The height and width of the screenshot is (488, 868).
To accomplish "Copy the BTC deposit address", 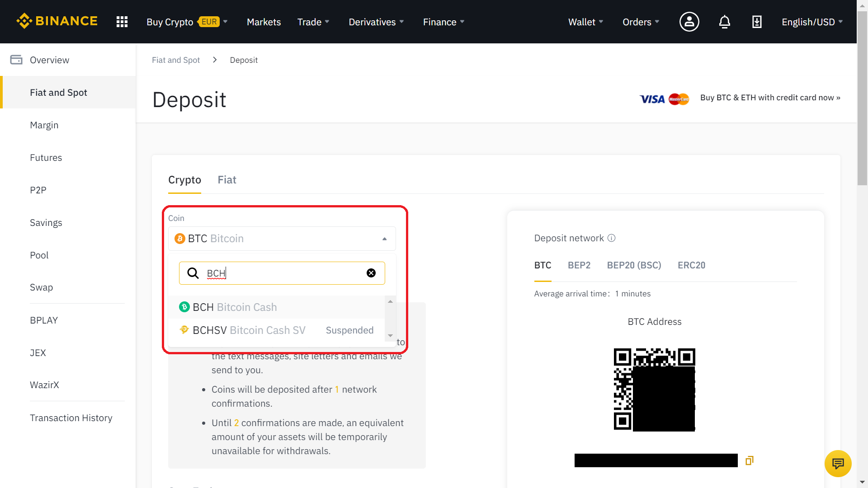I will tap(749, 460).
